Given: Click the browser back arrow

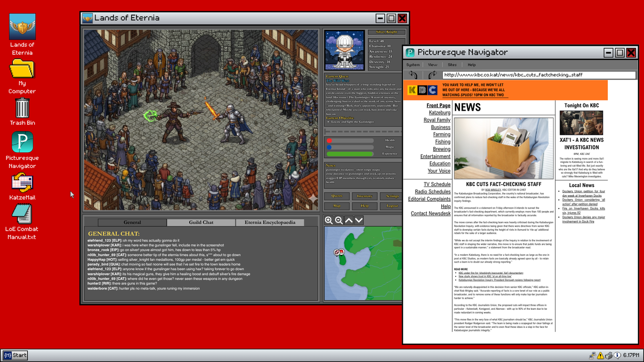Looking at the screenshot, I should (414, 75).
